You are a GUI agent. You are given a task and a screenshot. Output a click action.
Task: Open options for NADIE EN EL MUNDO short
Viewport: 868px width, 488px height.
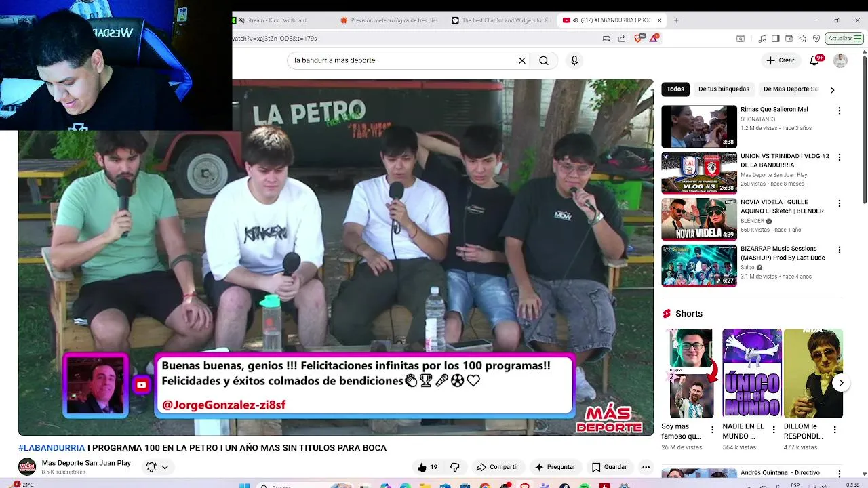774,430
